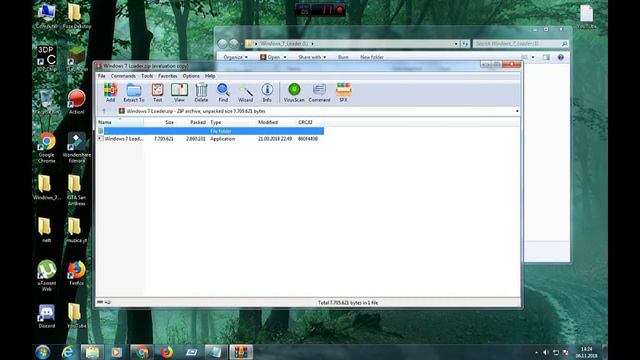
Task: Click Explorer help question mark icon
Action: [x=561, y=57]
